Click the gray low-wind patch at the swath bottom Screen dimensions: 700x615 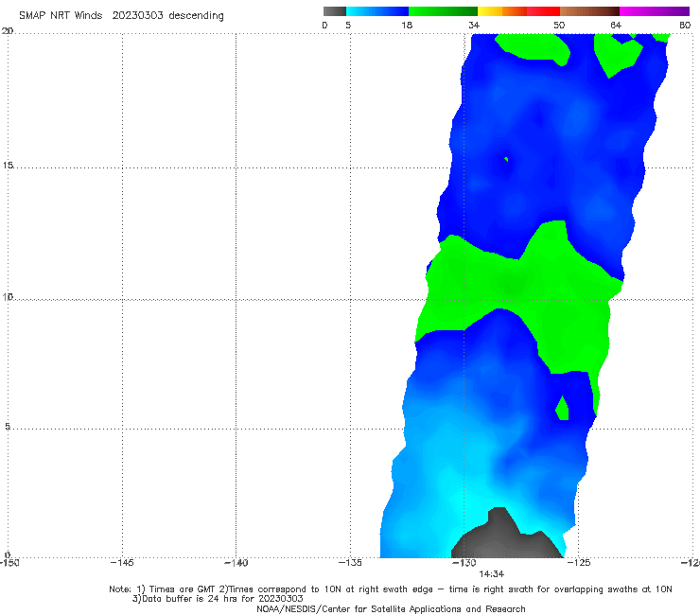point(502,538)
